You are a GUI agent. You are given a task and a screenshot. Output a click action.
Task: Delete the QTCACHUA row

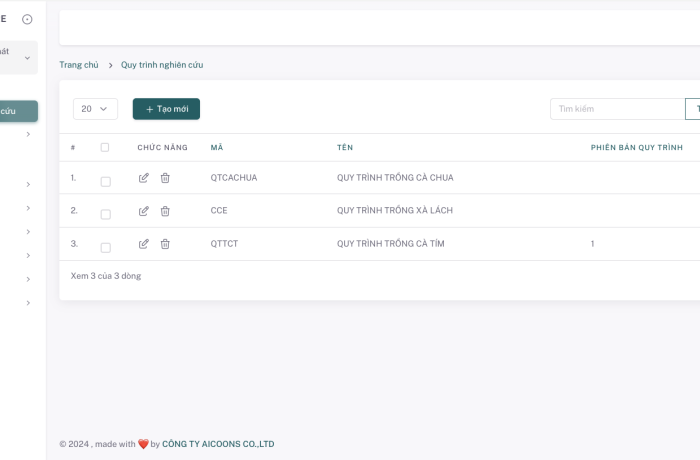165,178
